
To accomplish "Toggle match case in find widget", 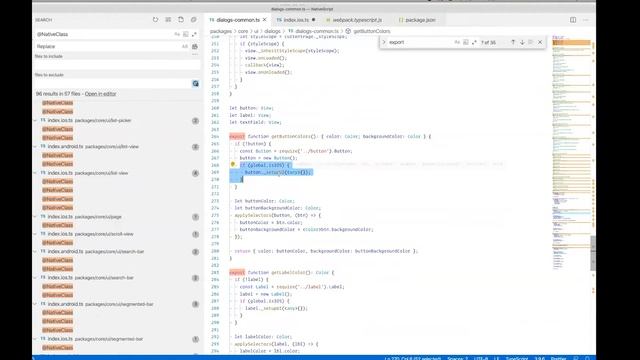I will (457, 42).
